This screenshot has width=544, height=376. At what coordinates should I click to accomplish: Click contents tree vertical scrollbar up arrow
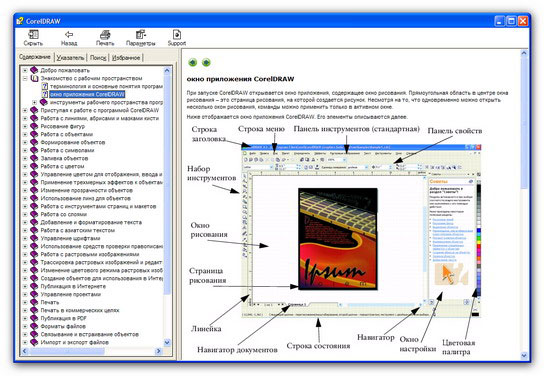[x=167, y=70]
